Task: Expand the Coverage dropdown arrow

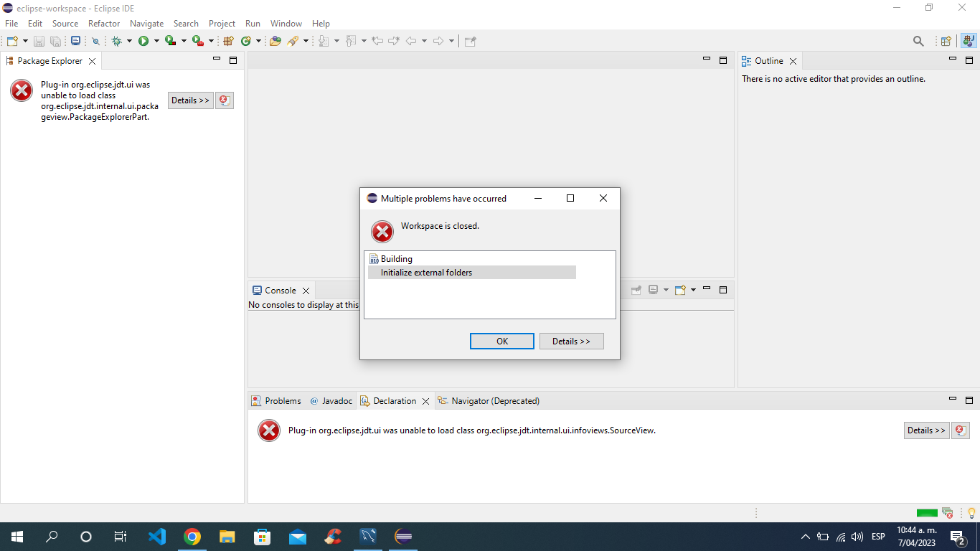Action: click(x=184, y=41)
